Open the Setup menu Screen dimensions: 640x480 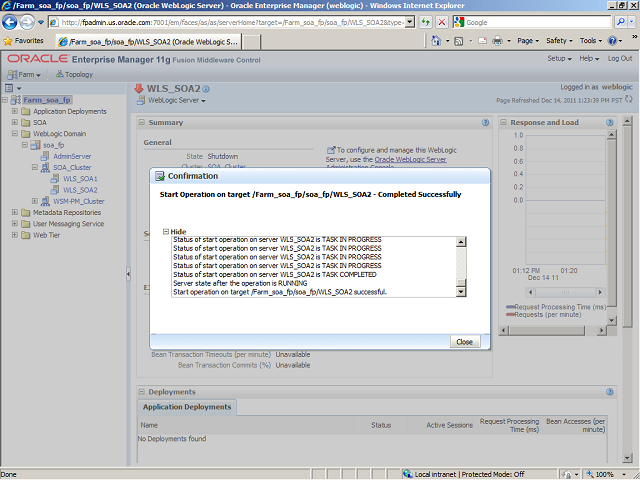pyautogui.click(x=559, y=59)
